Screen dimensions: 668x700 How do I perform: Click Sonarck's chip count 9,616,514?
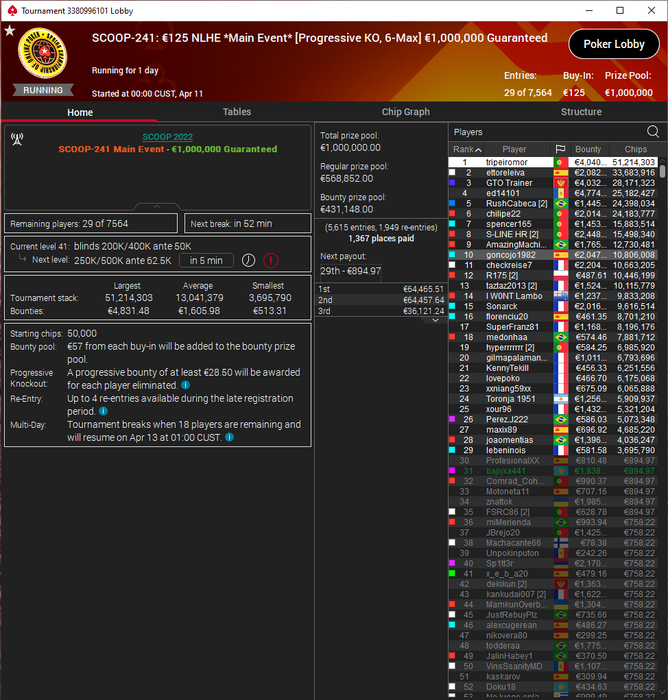(636, 306)
